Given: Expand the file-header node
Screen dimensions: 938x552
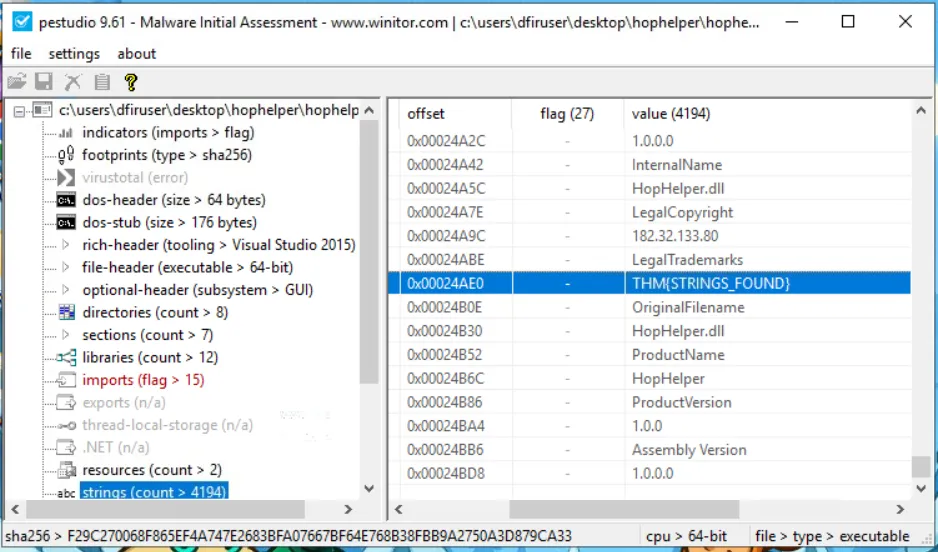Looking at the screenshot, I should [66, 267].
